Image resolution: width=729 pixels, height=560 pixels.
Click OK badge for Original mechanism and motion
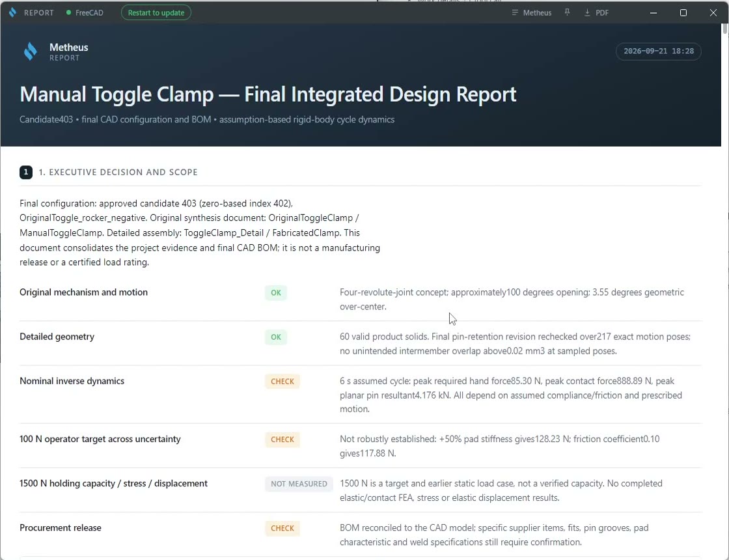point(276,292)
